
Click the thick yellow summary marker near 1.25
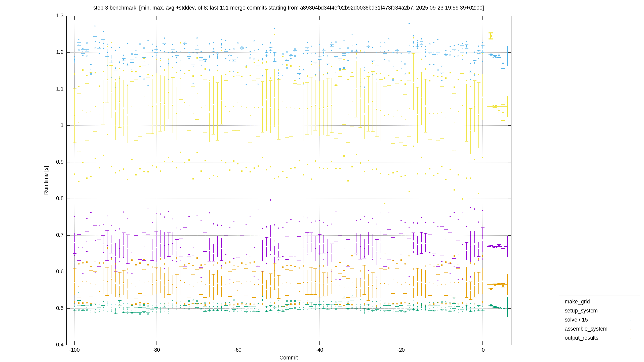point(491,36)
